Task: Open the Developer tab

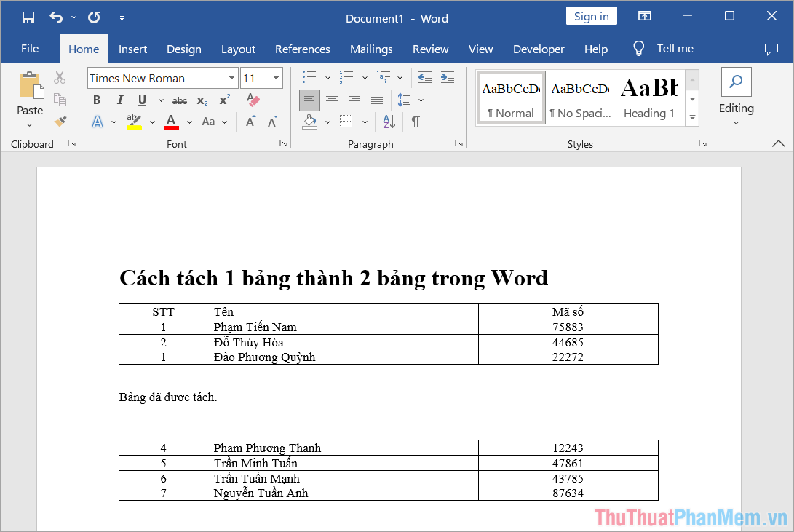Action: (x=539, y=49)
